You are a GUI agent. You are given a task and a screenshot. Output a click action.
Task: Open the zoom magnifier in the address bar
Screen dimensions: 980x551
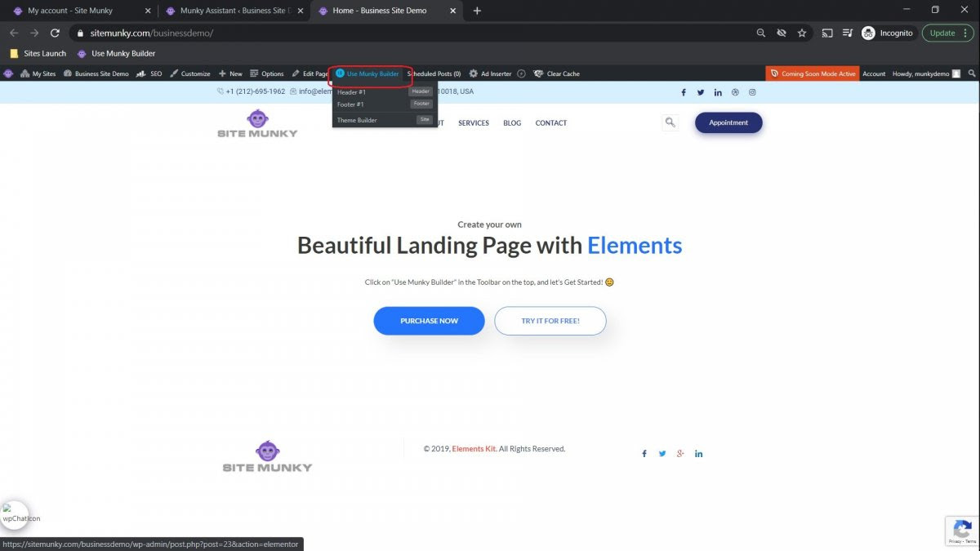pos(760,33)
